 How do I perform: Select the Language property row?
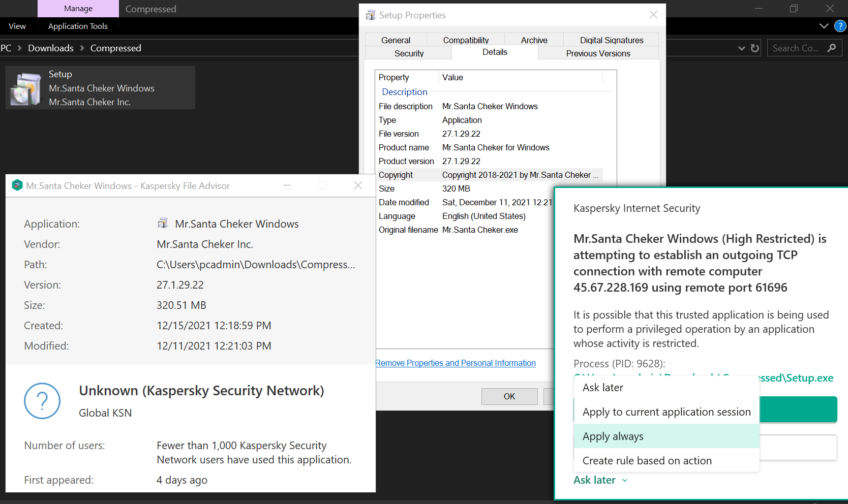465,216
